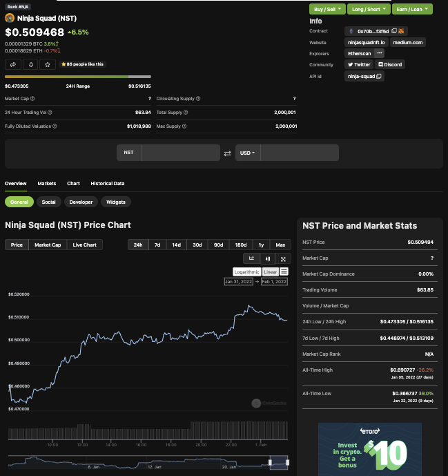
Task: Switch chart scale to Linear
Action: click(270, 272)
